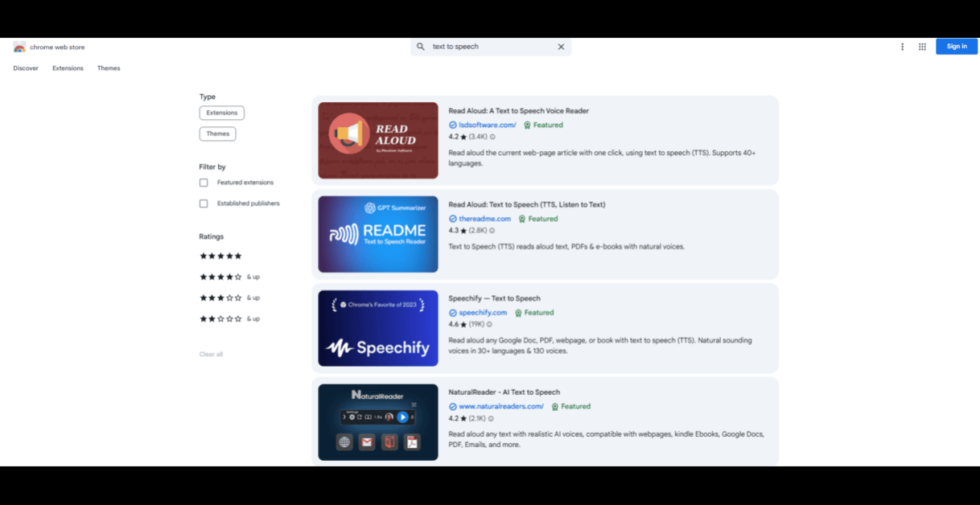
Task: Click the info icon next to (19K) ratings
Action: pyautogui.click(x=489, y=325)
